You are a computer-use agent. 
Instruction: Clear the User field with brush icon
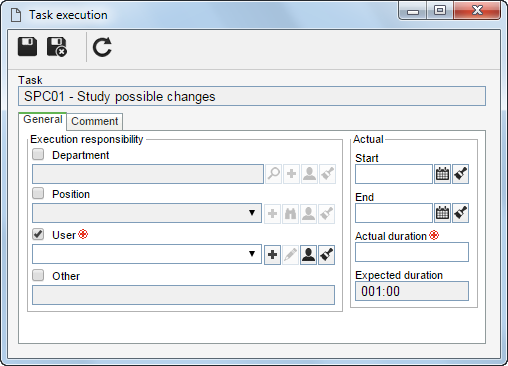pos(326,255)
